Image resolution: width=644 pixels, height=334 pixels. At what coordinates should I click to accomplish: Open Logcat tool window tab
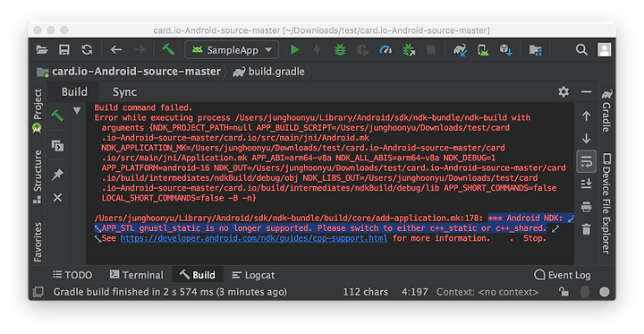pyautogui.click(x=253, y=275)
